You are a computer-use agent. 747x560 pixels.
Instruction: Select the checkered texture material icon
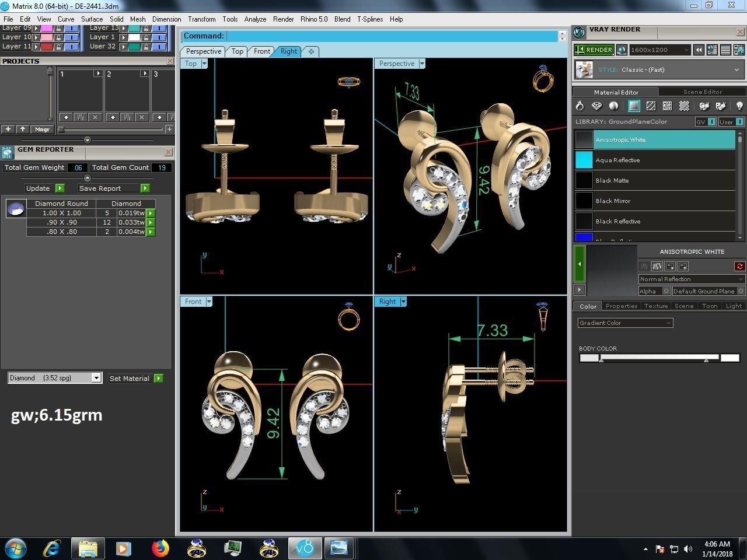651,106
